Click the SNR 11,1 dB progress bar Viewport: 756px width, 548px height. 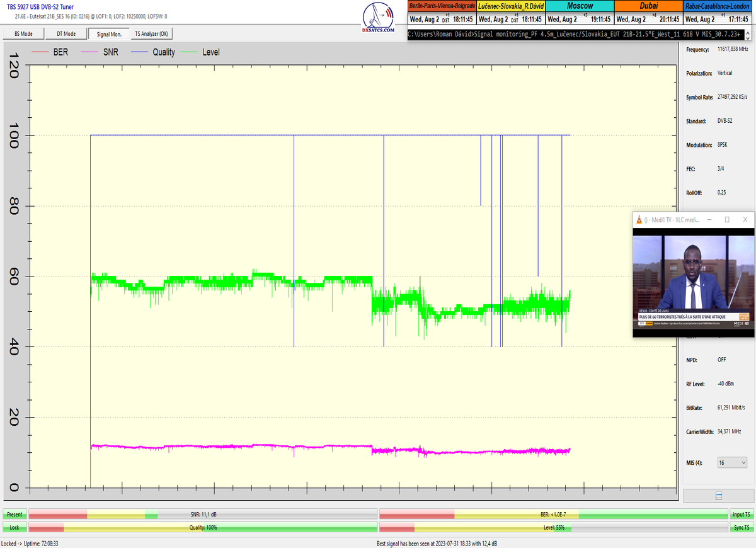203,515
